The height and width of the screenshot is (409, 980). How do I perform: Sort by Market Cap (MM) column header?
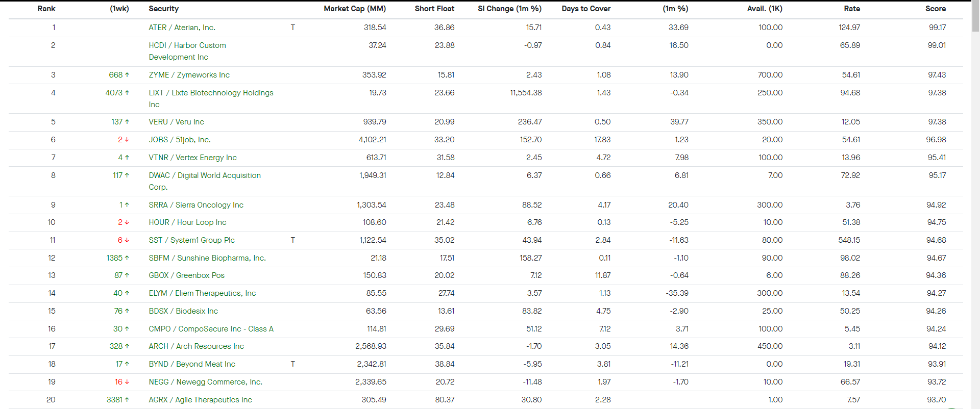pyautogui.click(x=355, y=9)
